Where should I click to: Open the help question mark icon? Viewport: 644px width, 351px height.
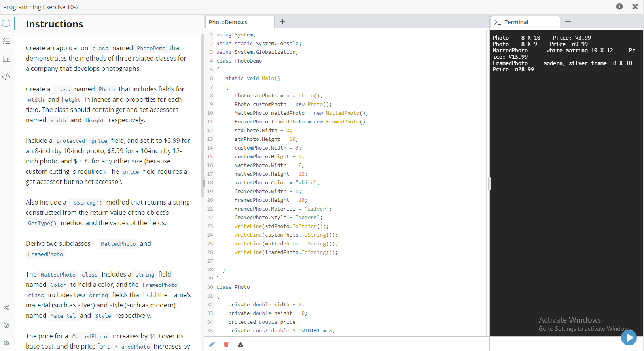[6, 325]
